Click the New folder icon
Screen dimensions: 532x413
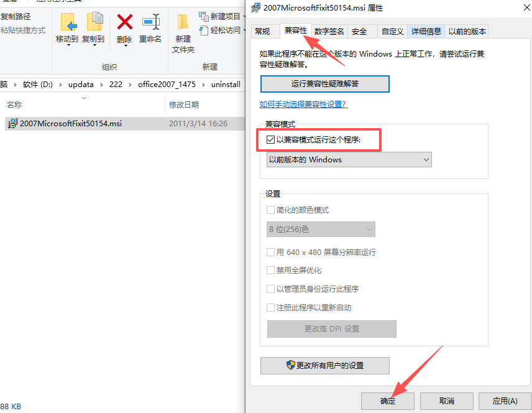click(183, 22)
